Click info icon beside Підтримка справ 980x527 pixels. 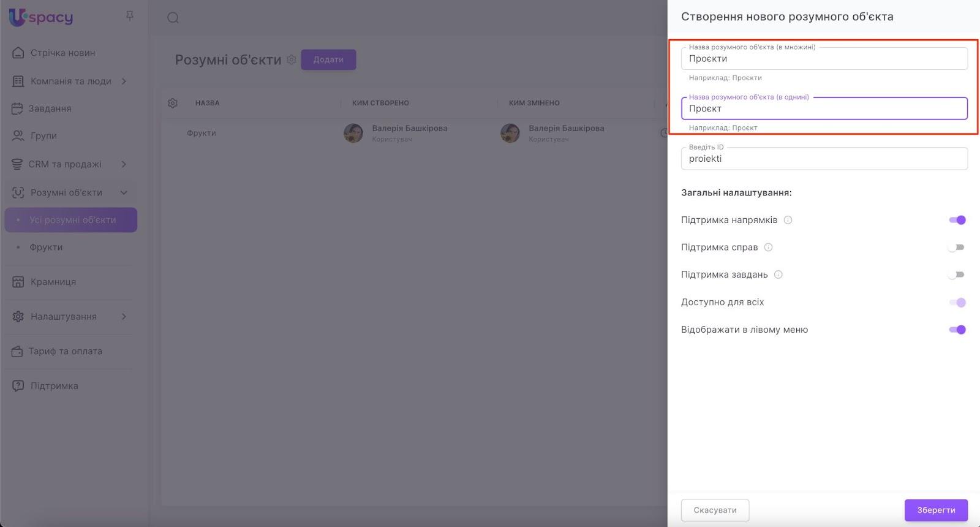pyautogui.click(x=769, y=248)
